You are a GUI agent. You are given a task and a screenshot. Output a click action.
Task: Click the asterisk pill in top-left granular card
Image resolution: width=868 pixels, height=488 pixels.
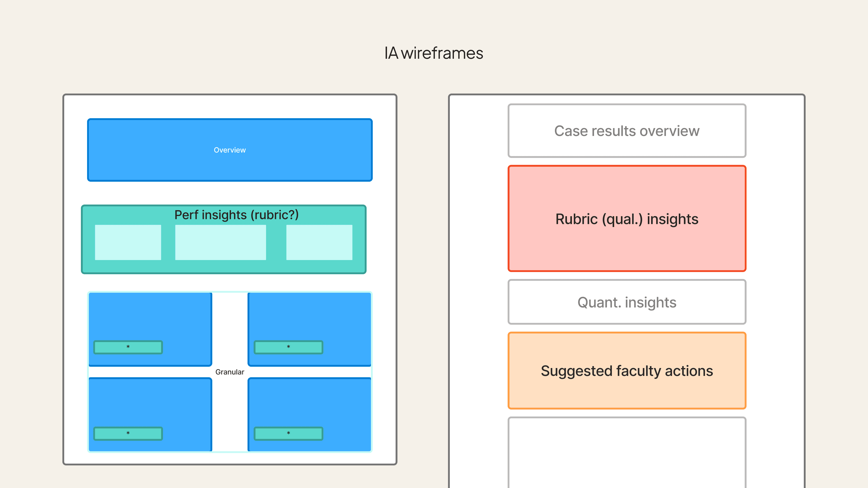coord(128,347)
